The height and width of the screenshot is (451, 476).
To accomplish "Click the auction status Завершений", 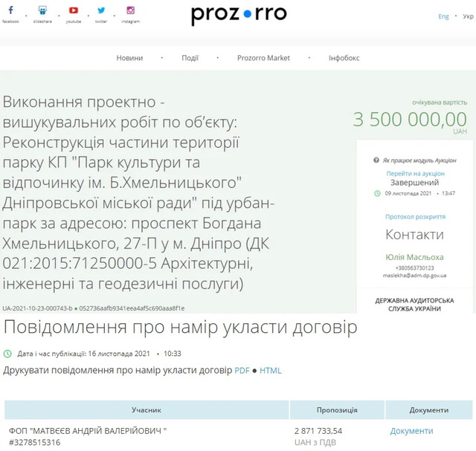I will tap(415, 183).
